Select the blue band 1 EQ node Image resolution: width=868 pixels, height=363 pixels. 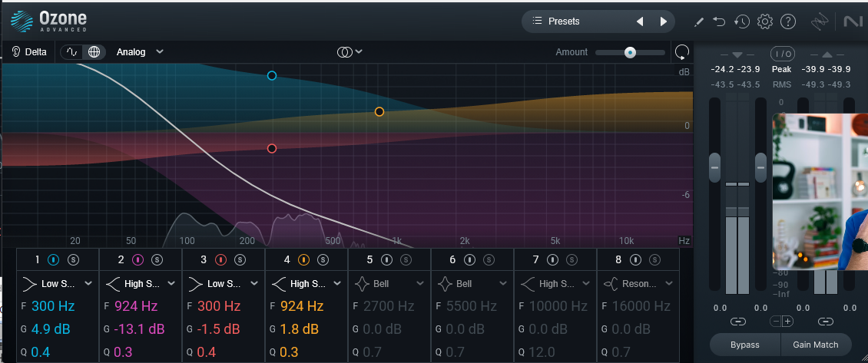(272, 76)
